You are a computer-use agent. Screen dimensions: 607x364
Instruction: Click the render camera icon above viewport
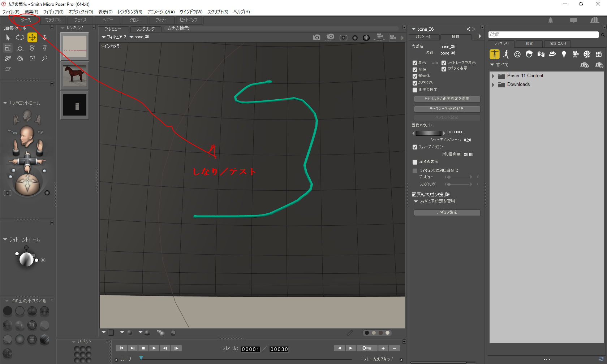coord(316,37)
